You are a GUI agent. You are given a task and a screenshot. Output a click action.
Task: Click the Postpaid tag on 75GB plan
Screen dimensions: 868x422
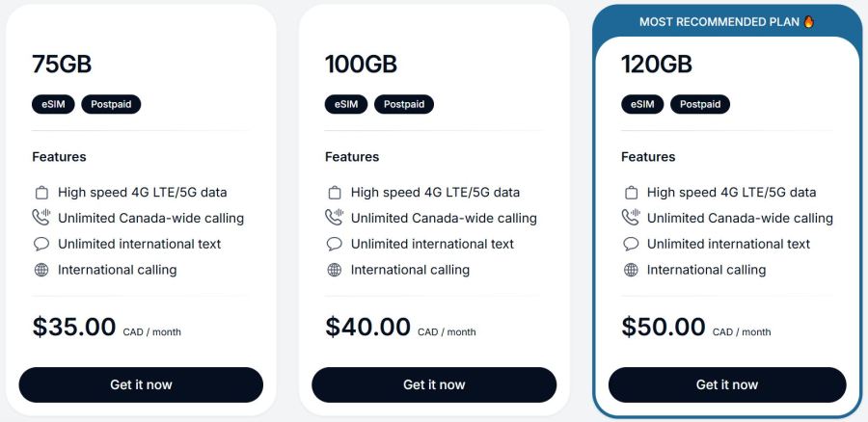pos(111,104)
